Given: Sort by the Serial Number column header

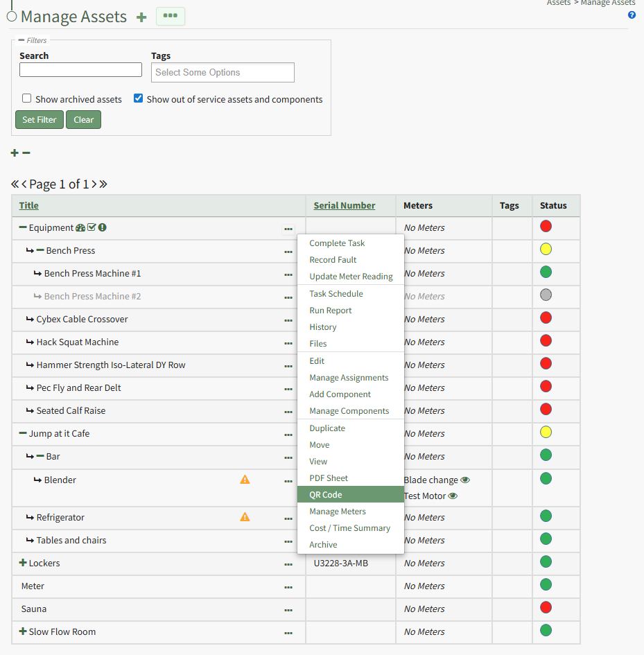Looking at the screenshot, I should pos(345,205).
